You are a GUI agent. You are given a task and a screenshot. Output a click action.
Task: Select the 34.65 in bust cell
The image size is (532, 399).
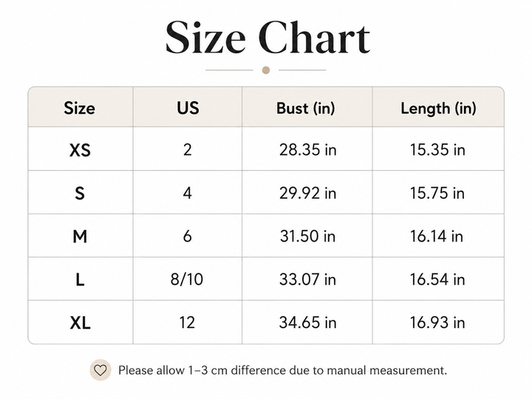pos(307,322)
